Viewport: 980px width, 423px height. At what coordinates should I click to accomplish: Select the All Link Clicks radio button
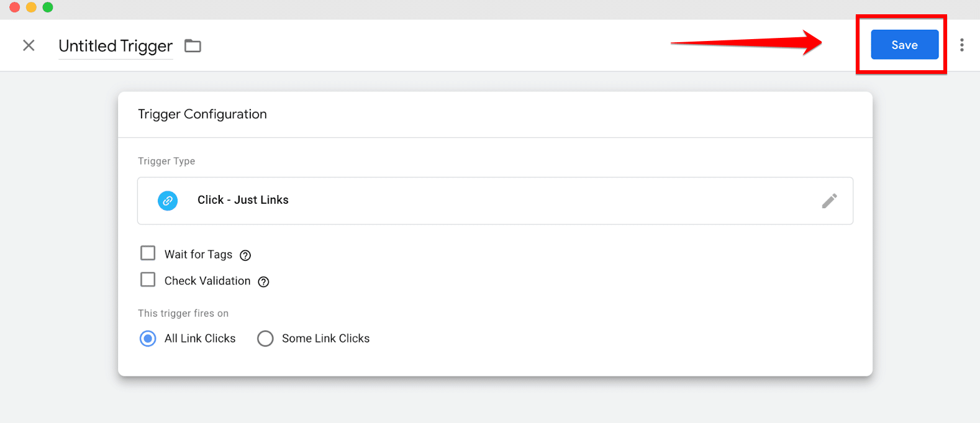(148, 339)
